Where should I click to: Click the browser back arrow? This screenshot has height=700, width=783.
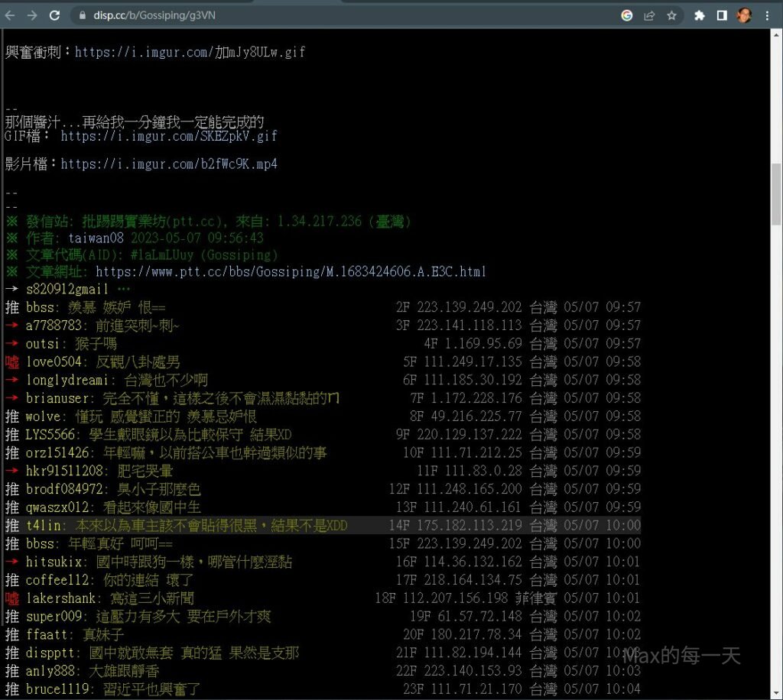point(11,15)
